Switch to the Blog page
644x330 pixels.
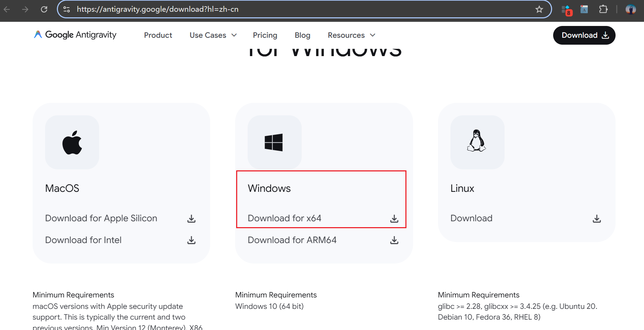[x=302, y=35]
